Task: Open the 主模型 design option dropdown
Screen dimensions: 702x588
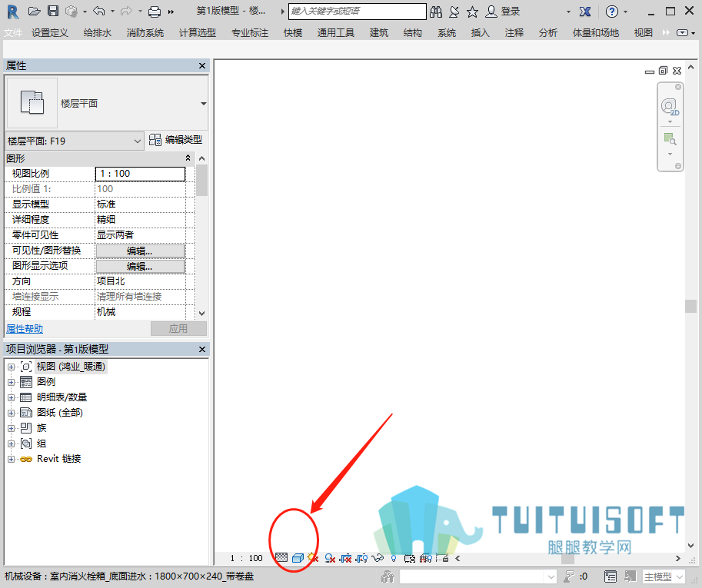Action: click(x=664, y=576)
